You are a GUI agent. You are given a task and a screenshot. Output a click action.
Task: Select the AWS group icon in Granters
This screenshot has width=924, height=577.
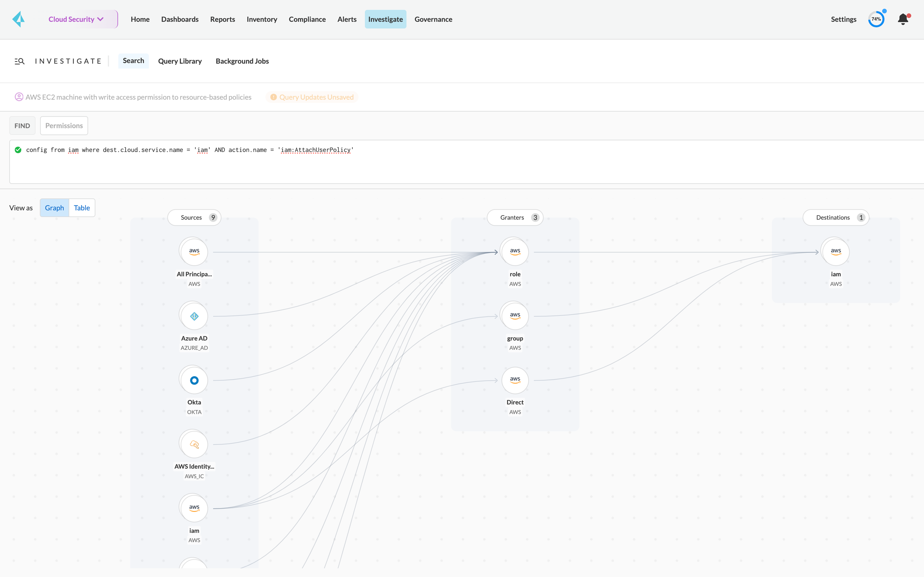pos(516,315)
